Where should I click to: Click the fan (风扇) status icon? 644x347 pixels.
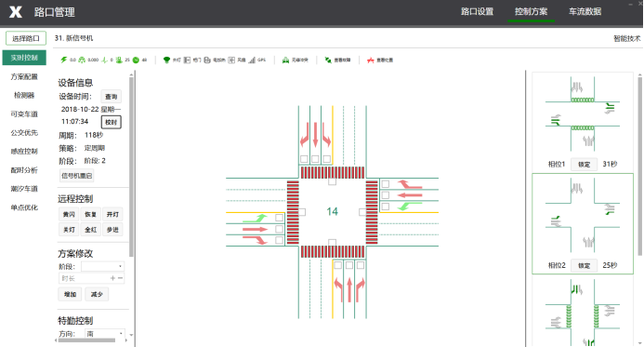click(231, 60)
